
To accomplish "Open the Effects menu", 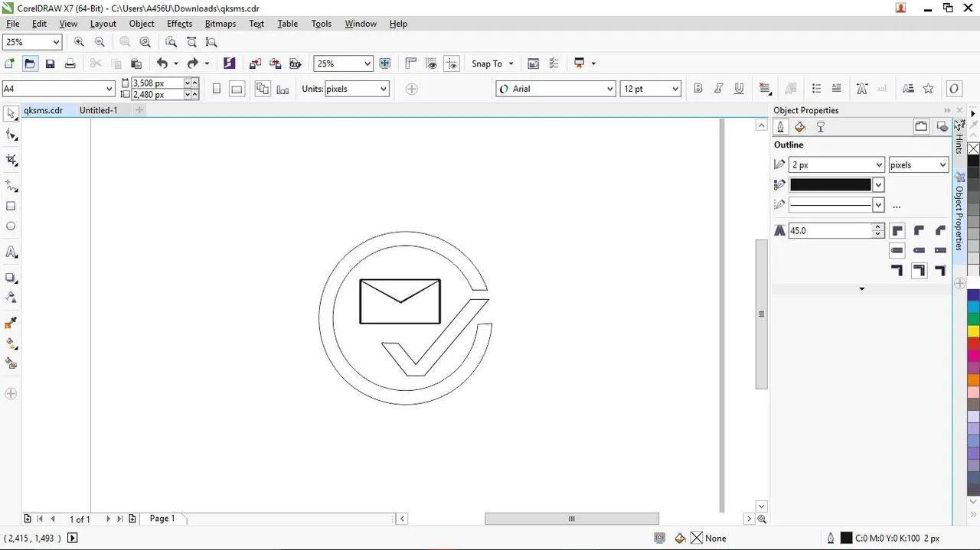I will coord(179,24).
